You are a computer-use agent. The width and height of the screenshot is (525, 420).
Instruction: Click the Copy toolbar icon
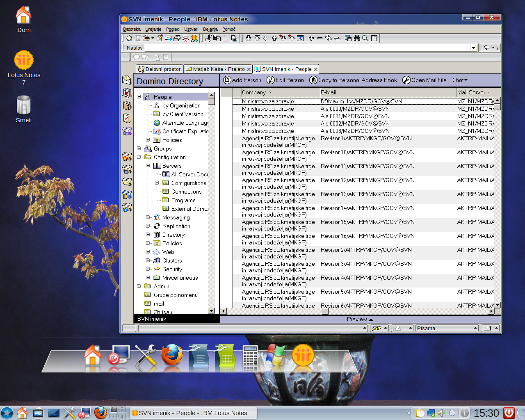(217, 38)
